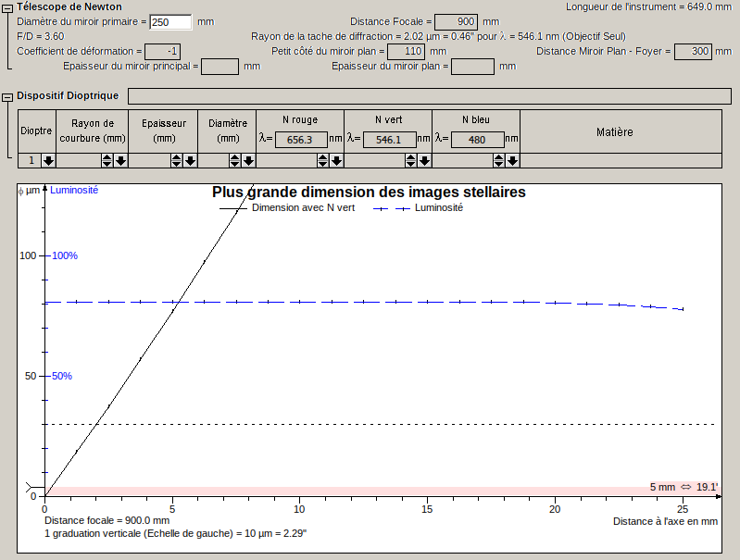740x560 pixels.
Task: Open the Rayon de courbure dropdown arrow
Action: 120,161
